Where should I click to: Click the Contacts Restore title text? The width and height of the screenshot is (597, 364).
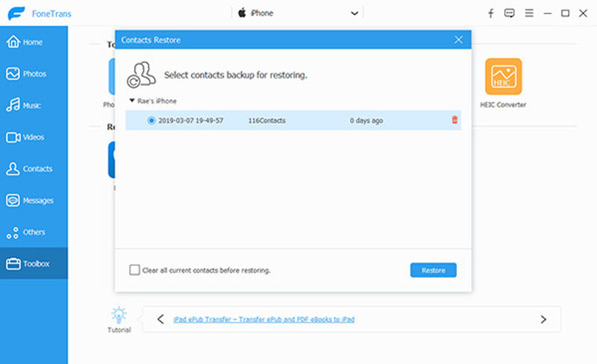[x=151, y=40]
